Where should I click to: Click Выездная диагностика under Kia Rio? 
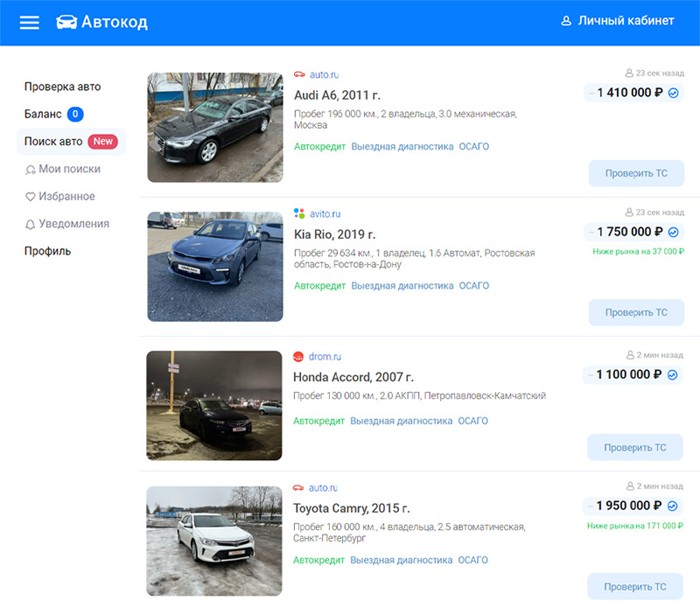point(402,286)
